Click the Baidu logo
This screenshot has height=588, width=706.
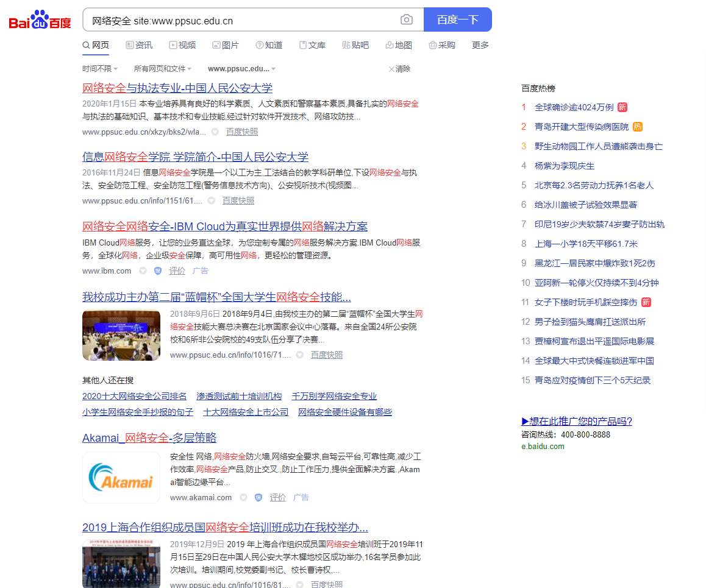(40, 19)
